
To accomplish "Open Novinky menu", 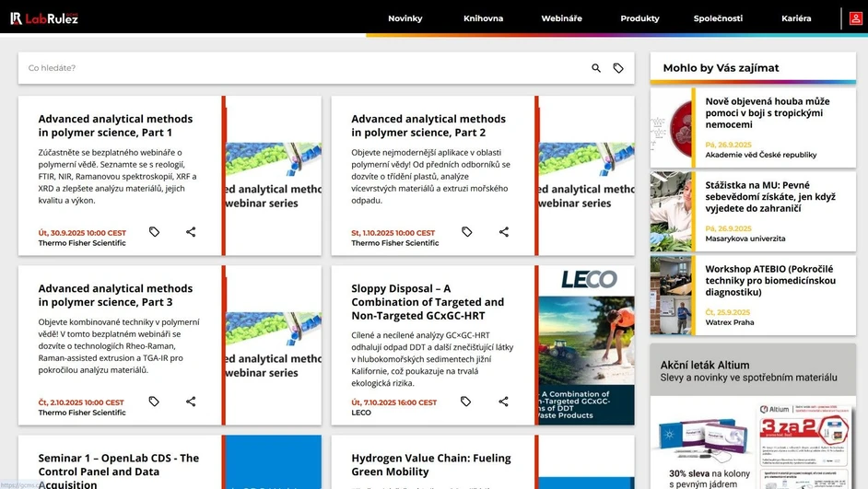I will pos(405,18).
